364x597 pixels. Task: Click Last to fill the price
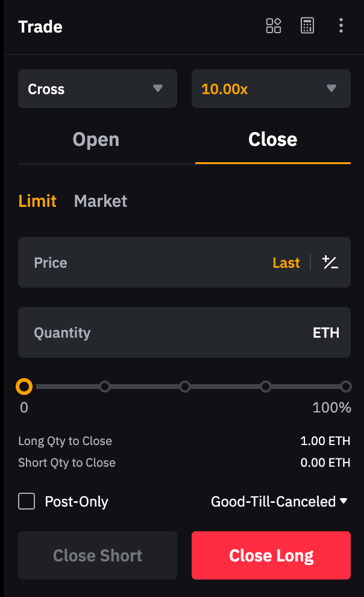pos(286,262)
